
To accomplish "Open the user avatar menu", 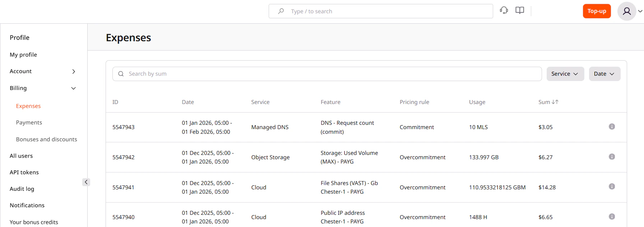I will click(x=627, y=11).
